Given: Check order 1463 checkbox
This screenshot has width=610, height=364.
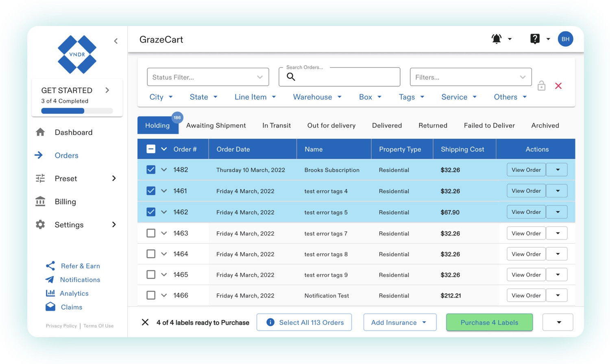Looking at the screenshot, I should [x=151, y=233].
